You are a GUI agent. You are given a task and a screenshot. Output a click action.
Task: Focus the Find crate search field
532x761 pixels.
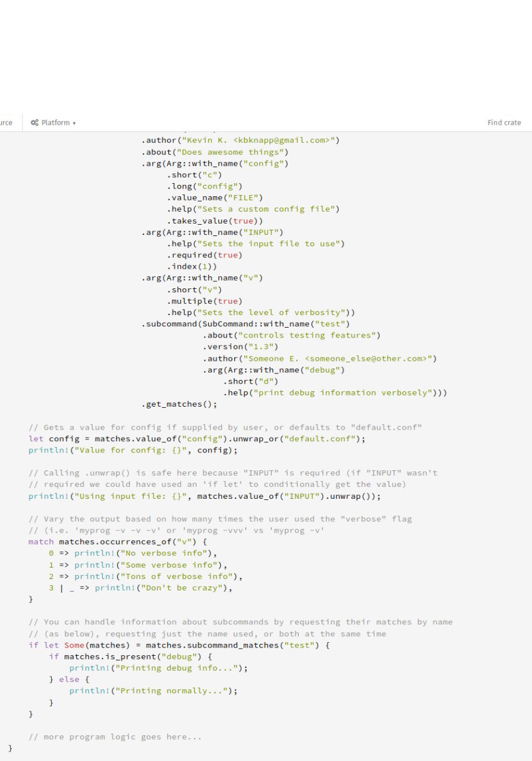pyautogui.click(x=504, y=122)
